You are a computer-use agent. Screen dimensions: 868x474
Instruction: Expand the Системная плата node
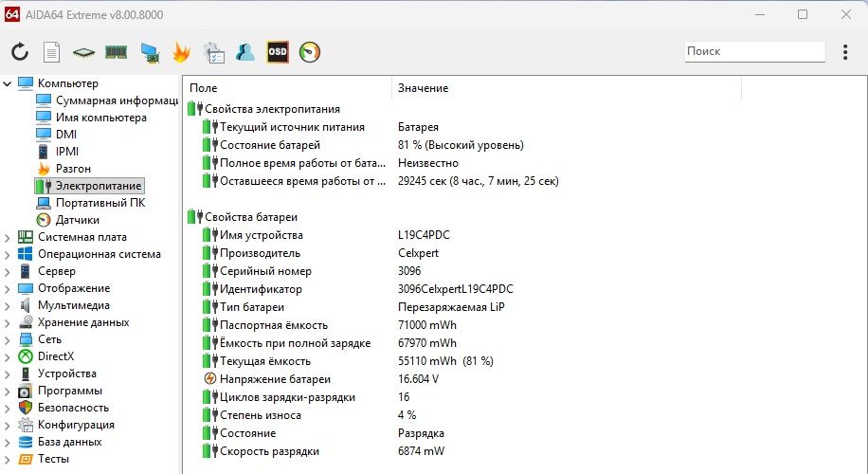[8, 238]
